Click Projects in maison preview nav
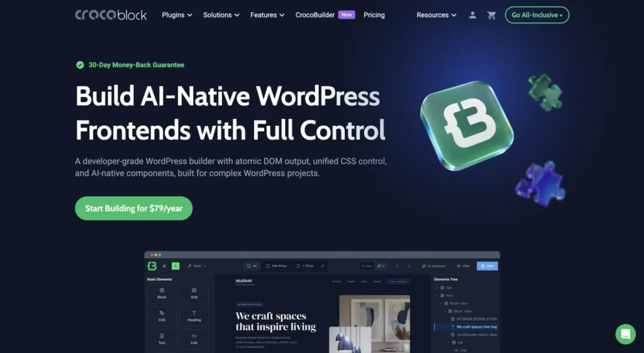 click(x=351, y=281)
